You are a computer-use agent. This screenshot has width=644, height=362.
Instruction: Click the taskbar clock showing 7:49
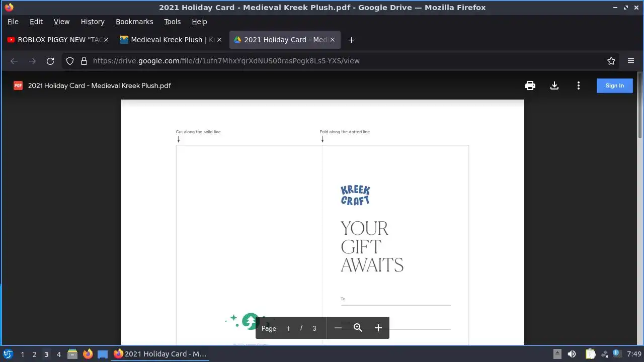634,354
